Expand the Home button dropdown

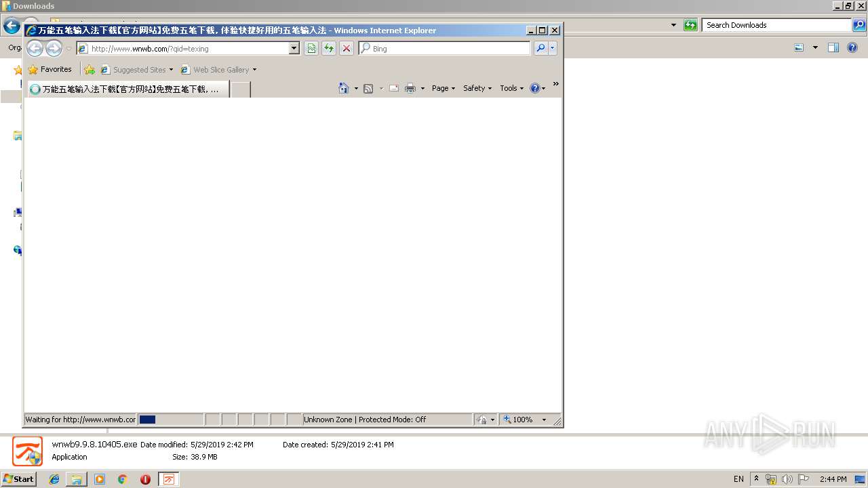[356, 88]
